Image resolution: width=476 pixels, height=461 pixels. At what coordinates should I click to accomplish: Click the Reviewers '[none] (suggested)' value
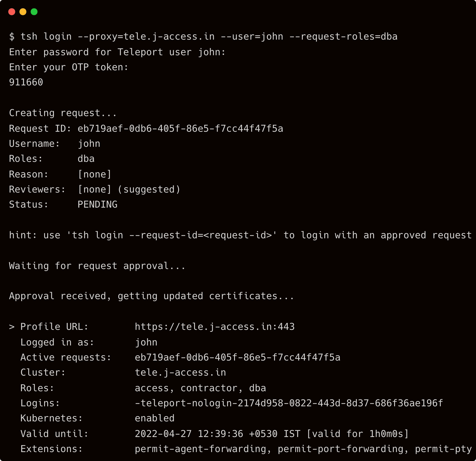click(129, 189)
